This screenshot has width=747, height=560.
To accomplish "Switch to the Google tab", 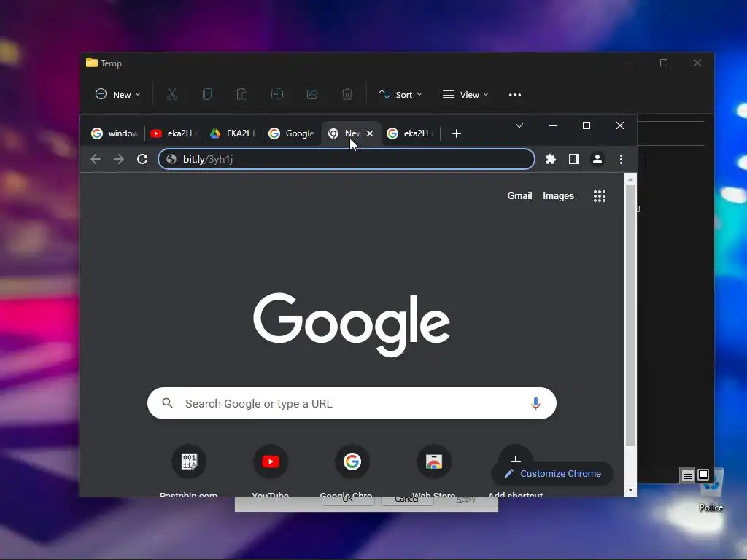I will coord(292,133).
